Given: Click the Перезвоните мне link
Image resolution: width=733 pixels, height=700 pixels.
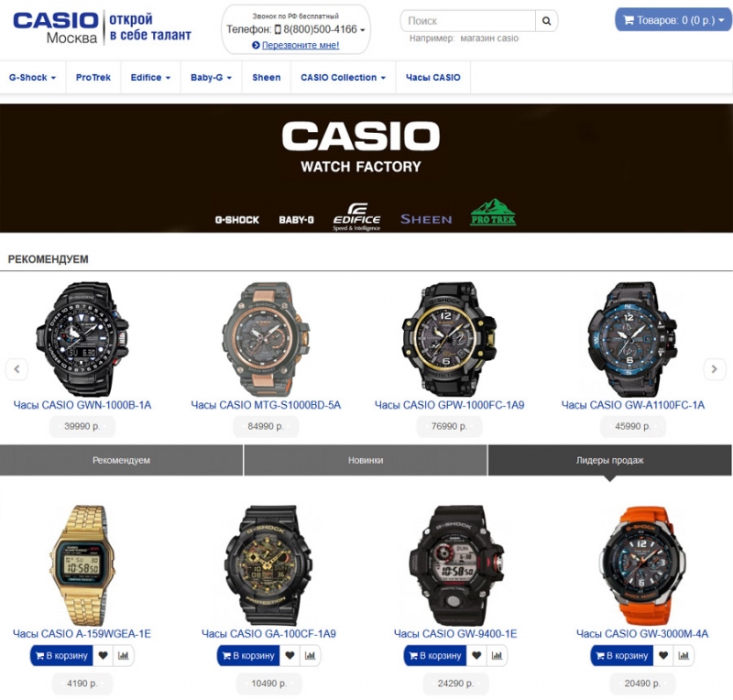Looking at the screenshot, I should click(x=301, y=46).
